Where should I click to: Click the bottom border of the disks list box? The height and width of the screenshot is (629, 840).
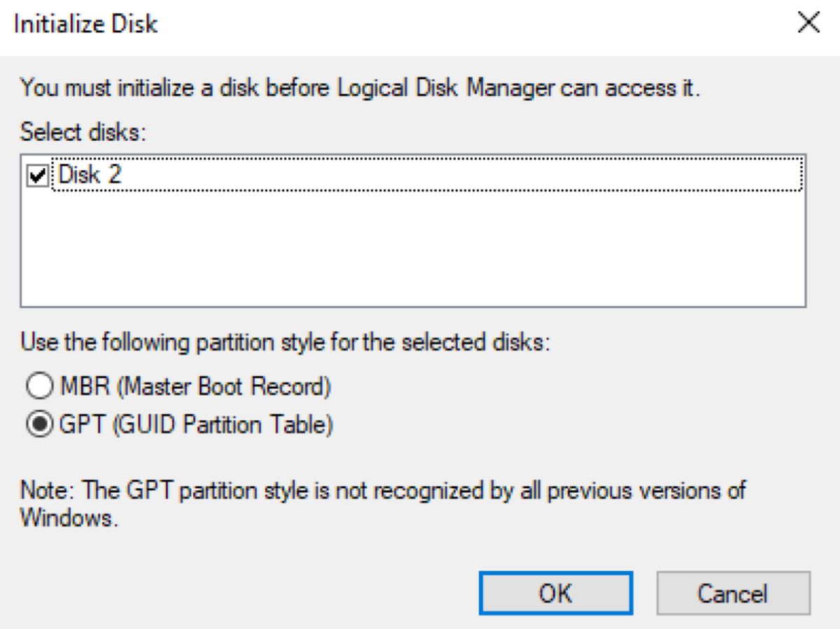pyautogui.click(x=413, y=306)
